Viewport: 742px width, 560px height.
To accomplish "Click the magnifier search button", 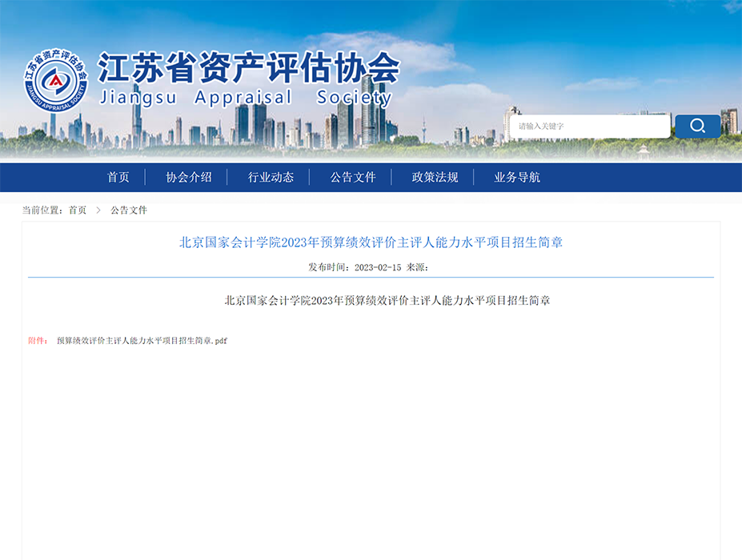I will 697,126.
